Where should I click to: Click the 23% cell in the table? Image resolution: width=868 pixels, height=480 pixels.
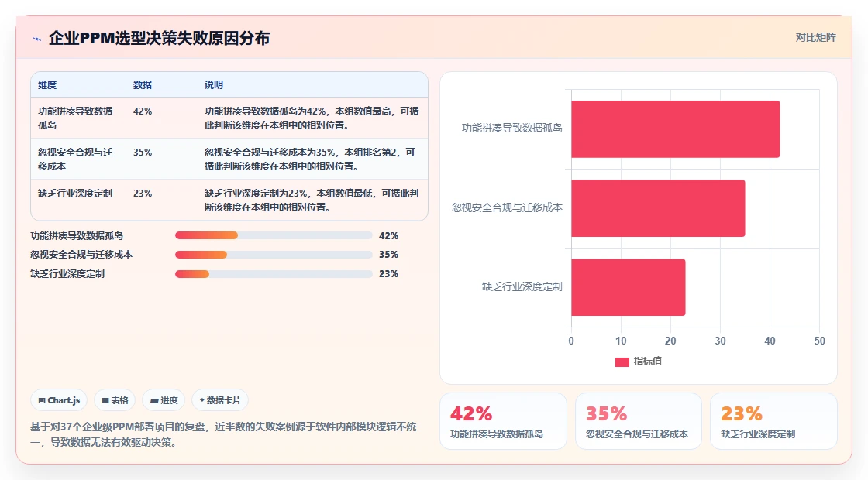tap(143, 193)
